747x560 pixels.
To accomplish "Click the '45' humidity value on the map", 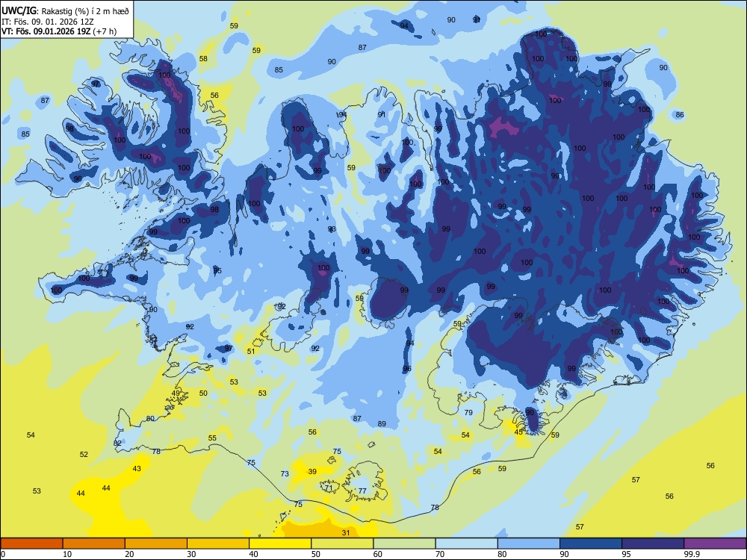I will 519,432.
